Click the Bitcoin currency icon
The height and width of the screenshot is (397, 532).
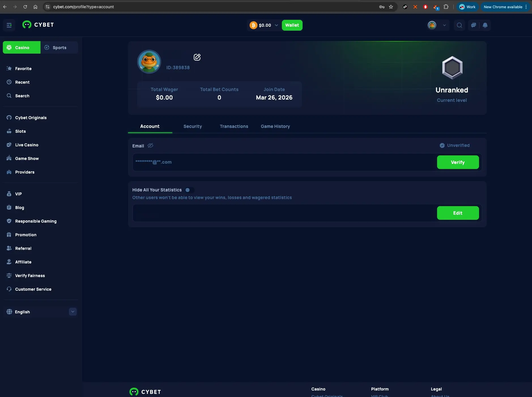(x=253, y=25)
